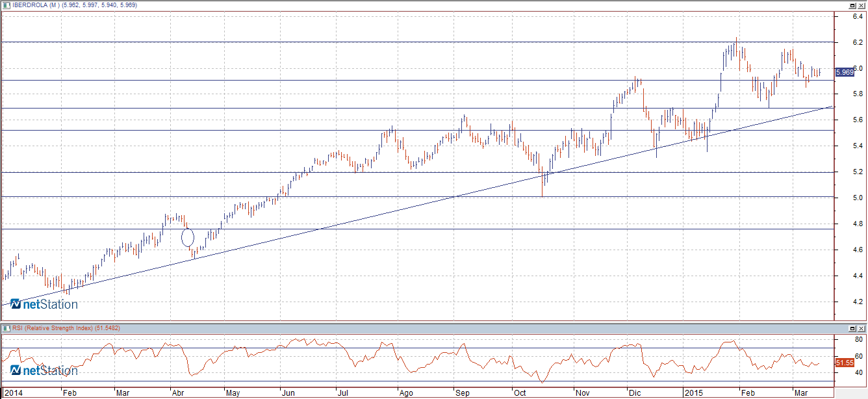Click the Jun date axis label
Viewport: 868px width, 399px height.
289,393
